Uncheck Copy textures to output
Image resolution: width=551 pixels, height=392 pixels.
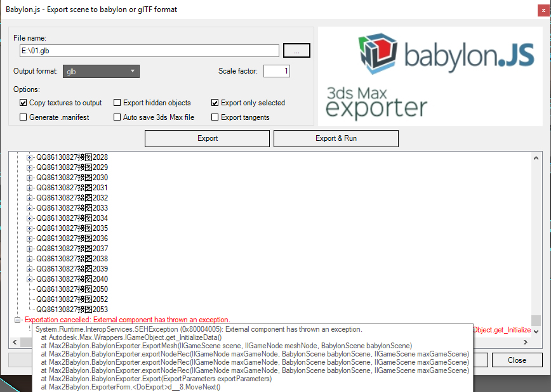[23, 103]
